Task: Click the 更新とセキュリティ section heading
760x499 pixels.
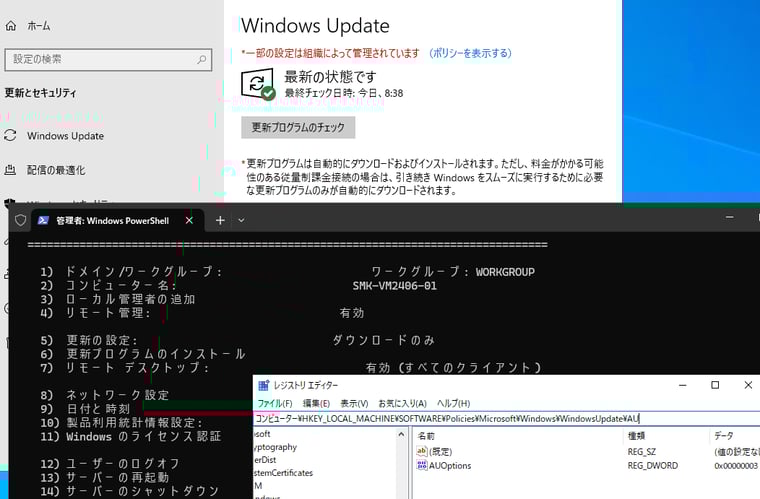Action: pyautogui.click(x=40, y=93)
